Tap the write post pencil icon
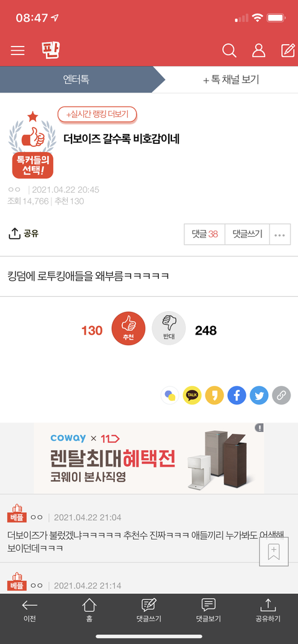The image size is (298, 644). pyautogui.click(x=287, y=50)
